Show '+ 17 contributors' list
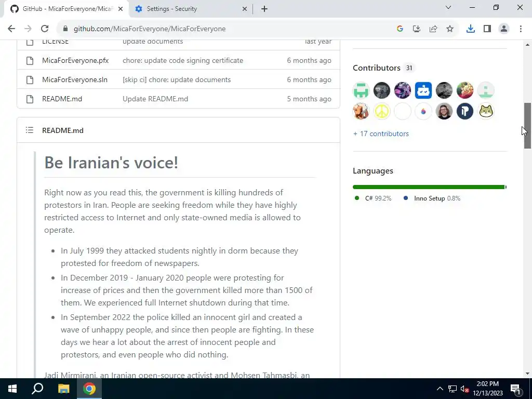Viewport: 532px width, 399px height. [x=381, y=134]
